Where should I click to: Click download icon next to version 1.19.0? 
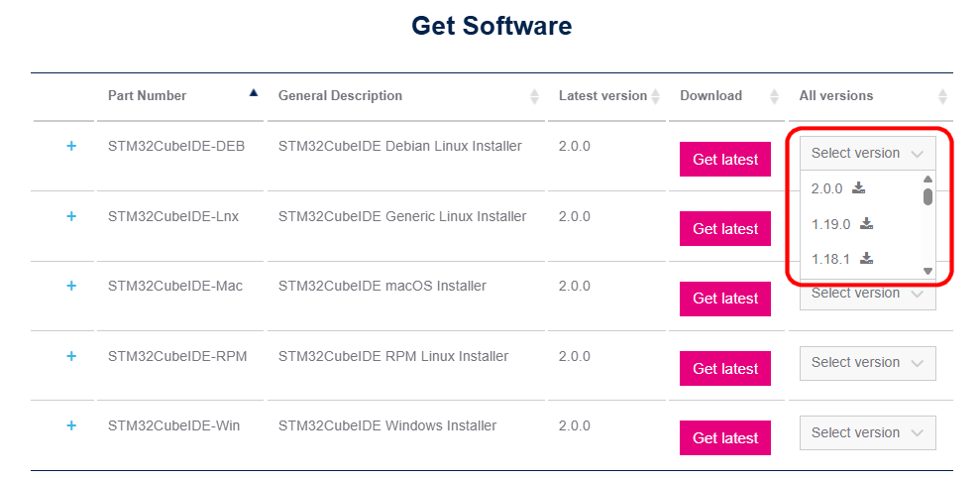[866, 223]
